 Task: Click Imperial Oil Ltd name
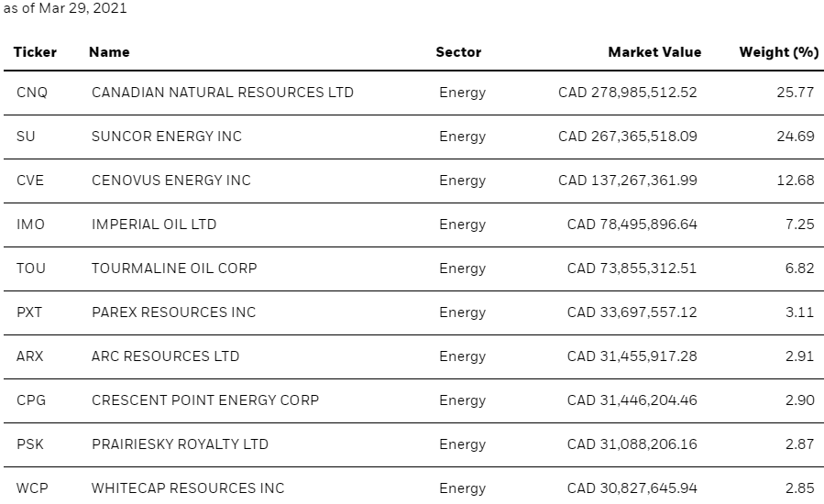(x=154, y=225)
